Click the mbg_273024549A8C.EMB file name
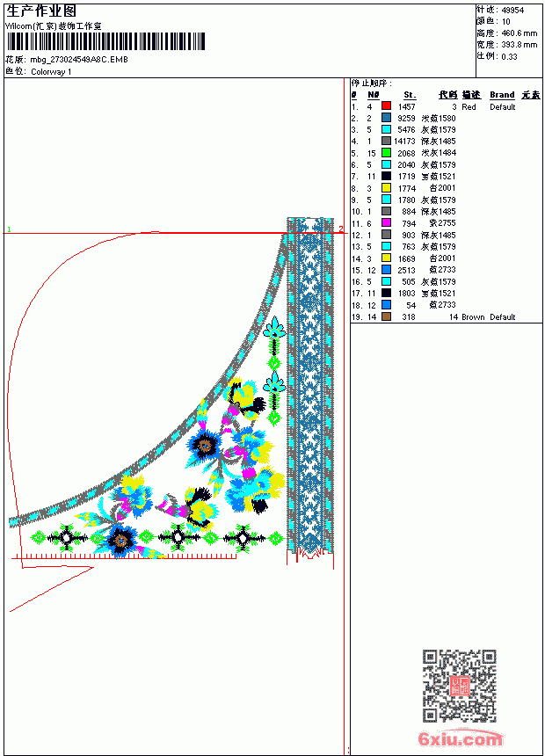The width and height of the screenshot is (545, 756). click(x=79, y=59)
